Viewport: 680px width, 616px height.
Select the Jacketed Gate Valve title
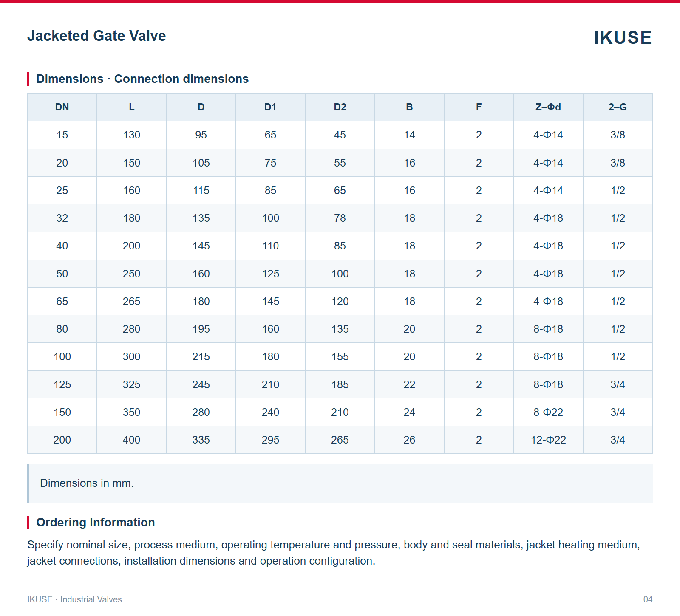[x=96, y=36]
